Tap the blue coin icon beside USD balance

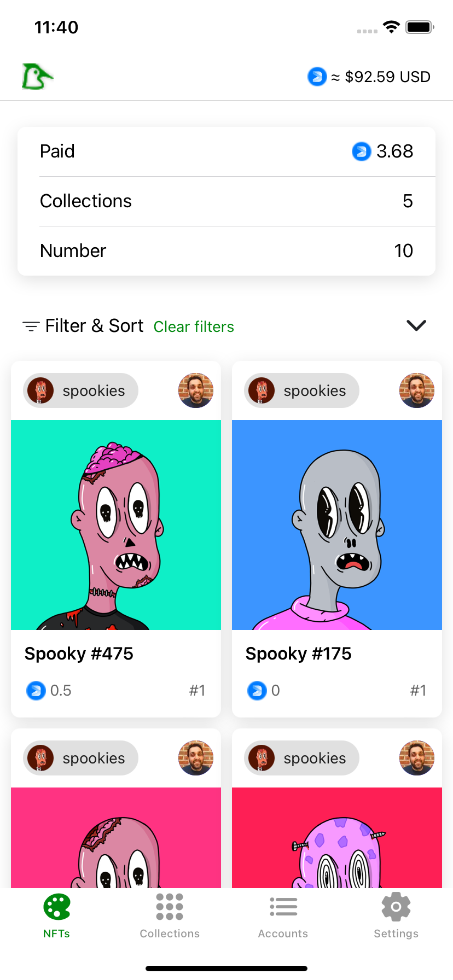pyautogui.click(x=317, y=77)
